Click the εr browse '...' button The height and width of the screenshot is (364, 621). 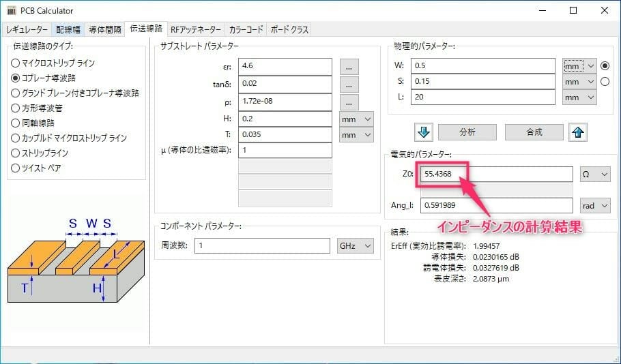click(349, 67)
